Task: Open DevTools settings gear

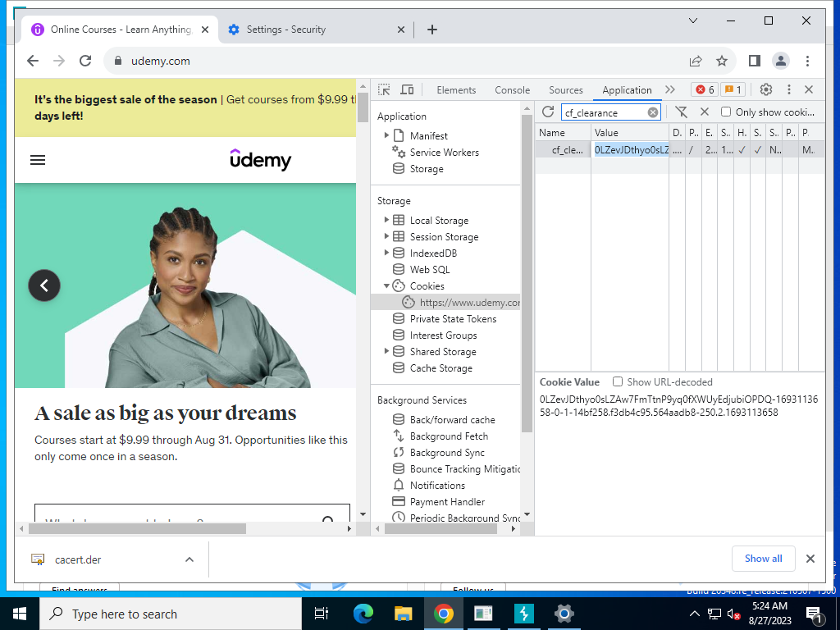Action: (x=766, y=89)
